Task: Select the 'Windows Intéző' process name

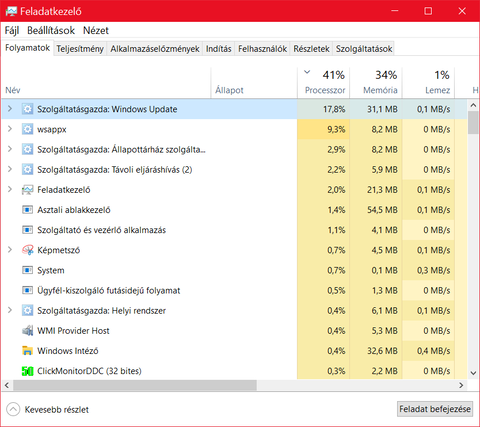Action: click(x=68, y=351)
